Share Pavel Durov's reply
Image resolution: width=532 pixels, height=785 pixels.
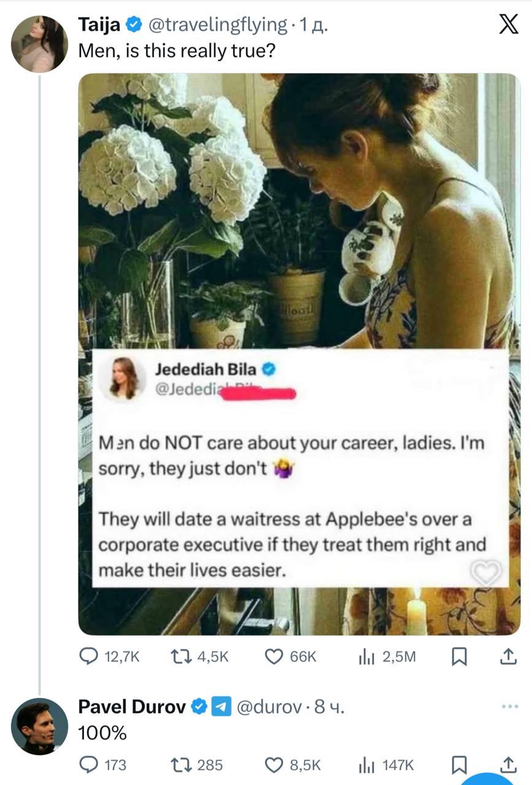point(507,765)
